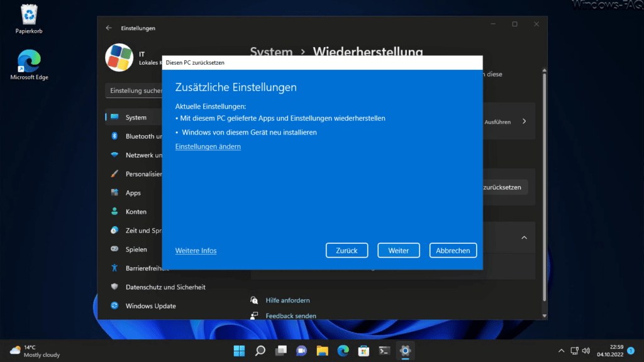Open Microsoft Edge from the taskbar
644x362 pixels.
[x=343, y=351]
